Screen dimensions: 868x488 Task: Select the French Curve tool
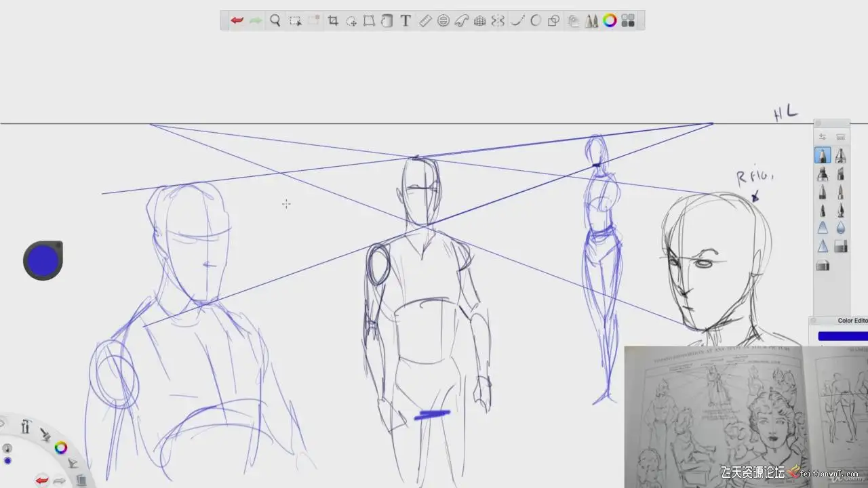(x=462, y=20)
